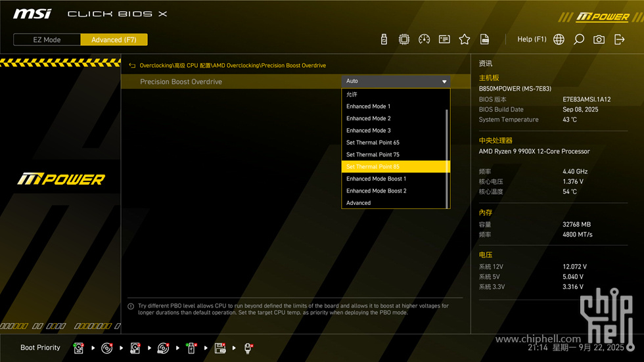Select Set Thermal Point 65
The image size is (644, 362).
coord(394,143)
